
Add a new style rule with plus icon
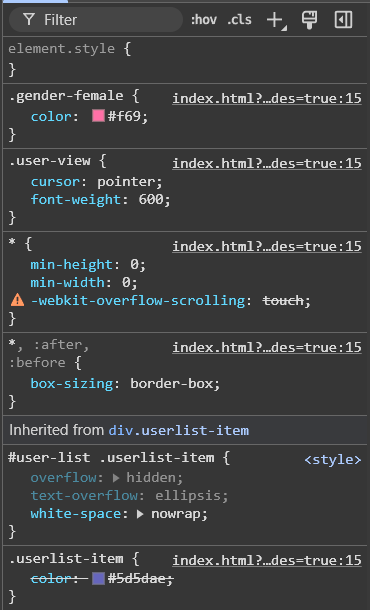pos(276,20)
